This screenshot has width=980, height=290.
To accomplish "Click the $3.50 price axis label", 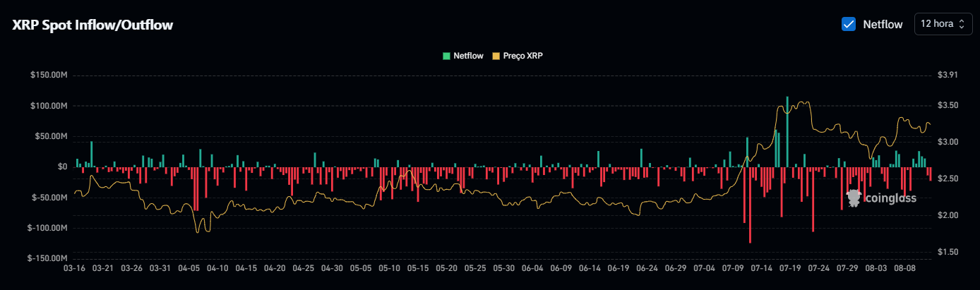I will [x=947, y=105].
